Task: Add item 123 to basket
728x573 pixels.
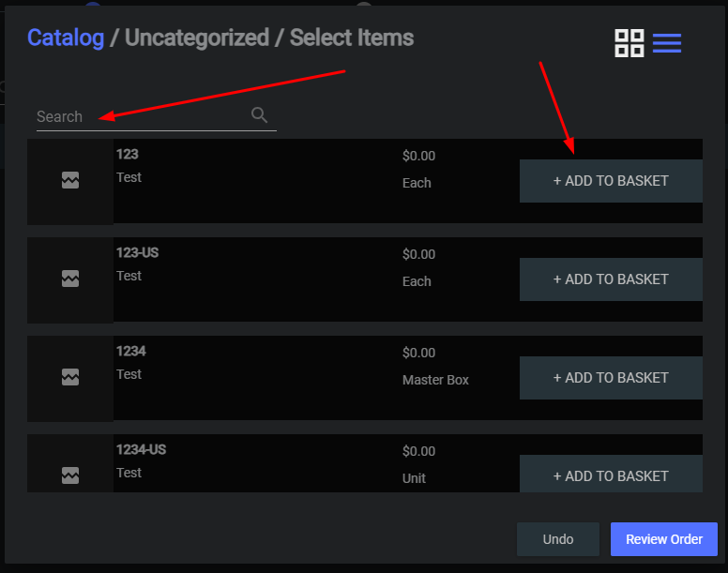Action: [x=611, y=181]
